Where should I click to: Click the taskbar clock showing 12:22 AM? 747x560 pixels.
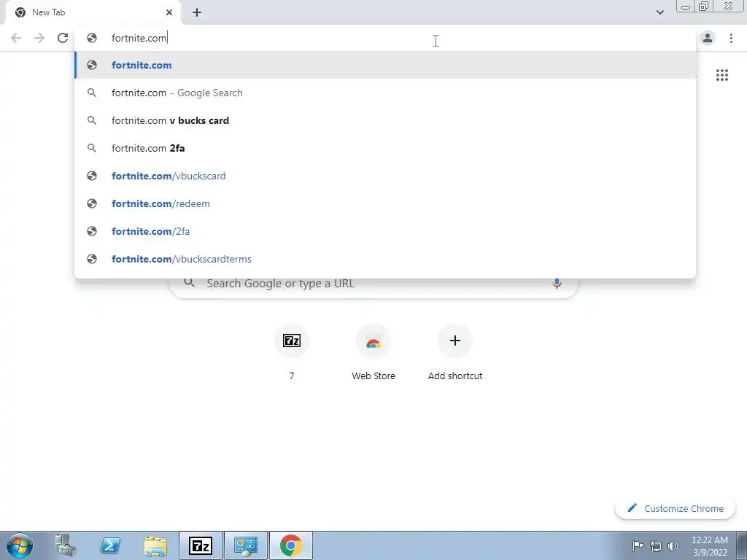click(x=709, y=546)
